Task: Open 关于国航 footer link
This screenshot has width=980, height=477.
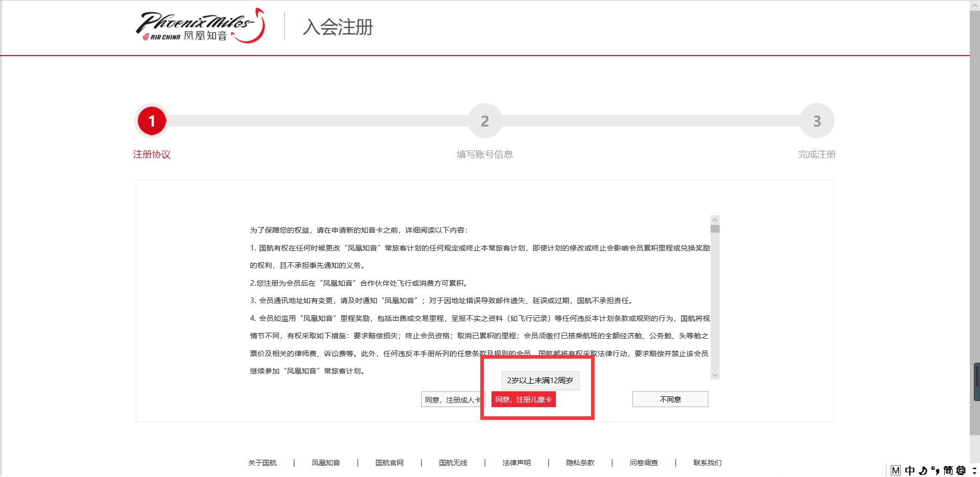Action: 262,463
